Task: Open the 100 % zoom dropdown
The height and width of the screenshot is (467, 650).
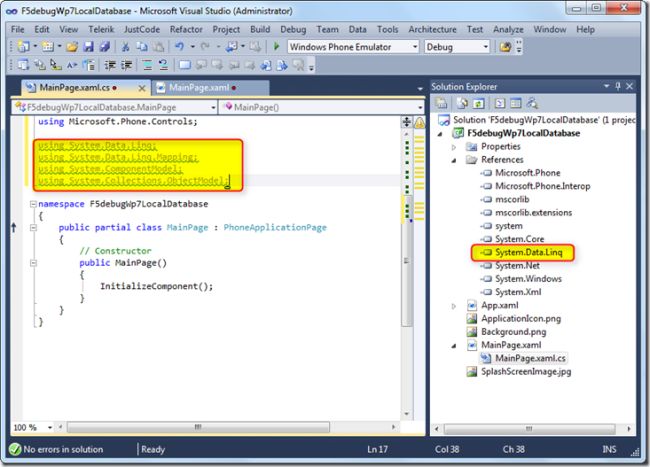Action: pyautogui.click(x=50, y=427)
